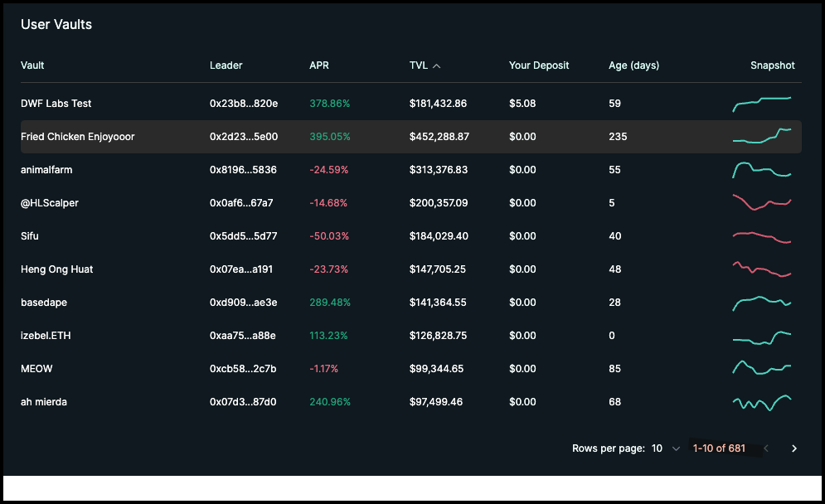
Task: Sort vaults by TVL column
Action: click(x=417, y=65)
